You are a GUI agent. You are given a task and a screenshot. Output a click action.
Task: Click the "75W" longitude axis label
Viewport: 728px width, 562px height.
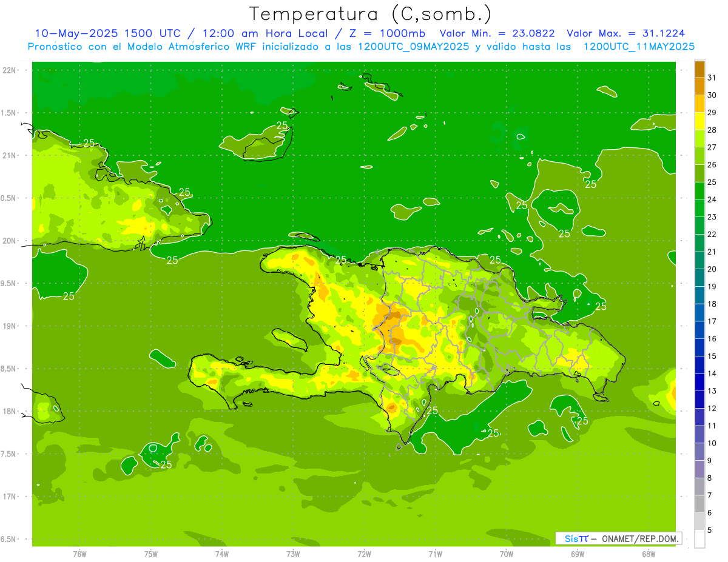pos(151,554)
